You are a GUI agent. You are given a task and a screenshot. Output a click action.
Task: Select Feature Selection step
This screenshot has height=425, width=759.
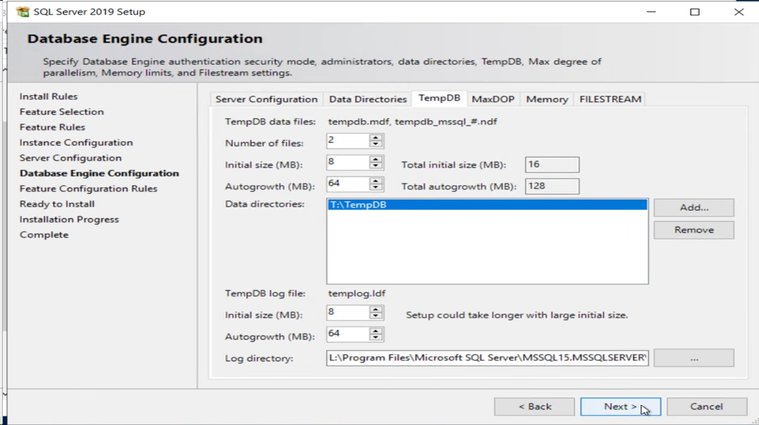61,112
